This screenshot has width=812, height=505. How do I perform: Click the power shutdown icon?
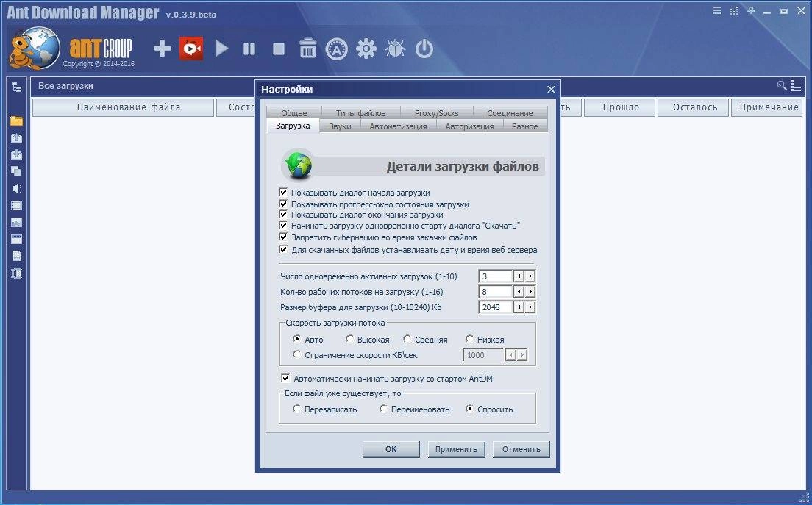pos(424,49)
